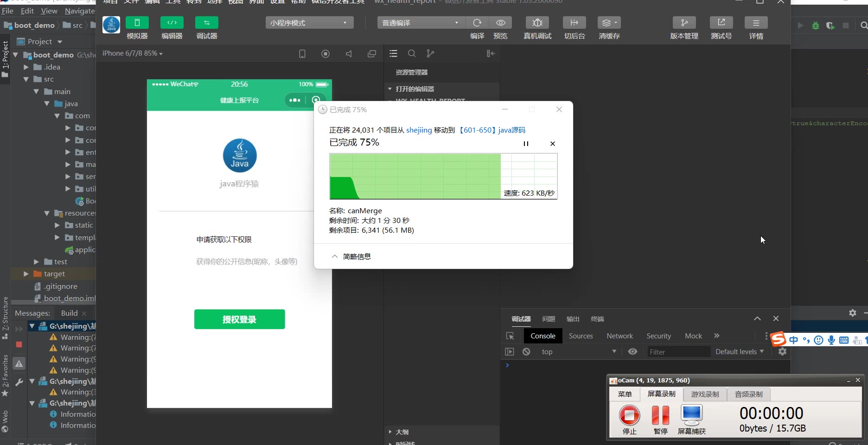Click the clear cache (清缓存) layers icon
Image resolution: width=868 pixels, height=445 pixels.
pos(608,23)
